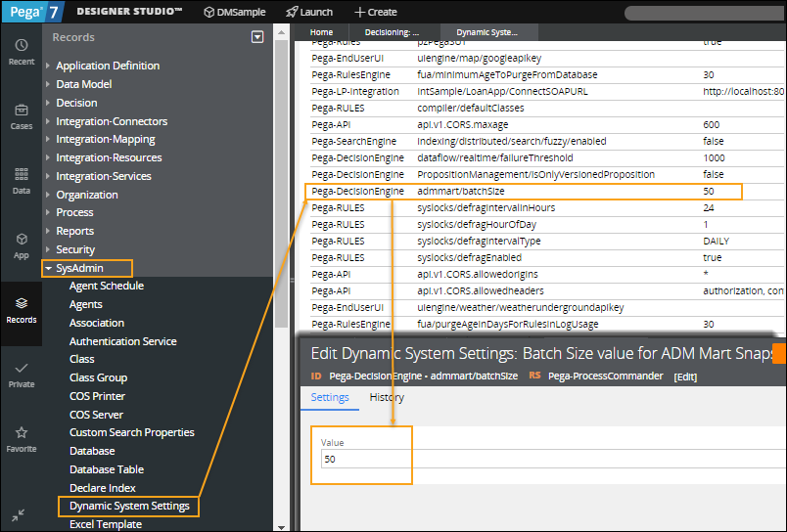Open api.v1.CORS.maxage setting

(463, 124)
